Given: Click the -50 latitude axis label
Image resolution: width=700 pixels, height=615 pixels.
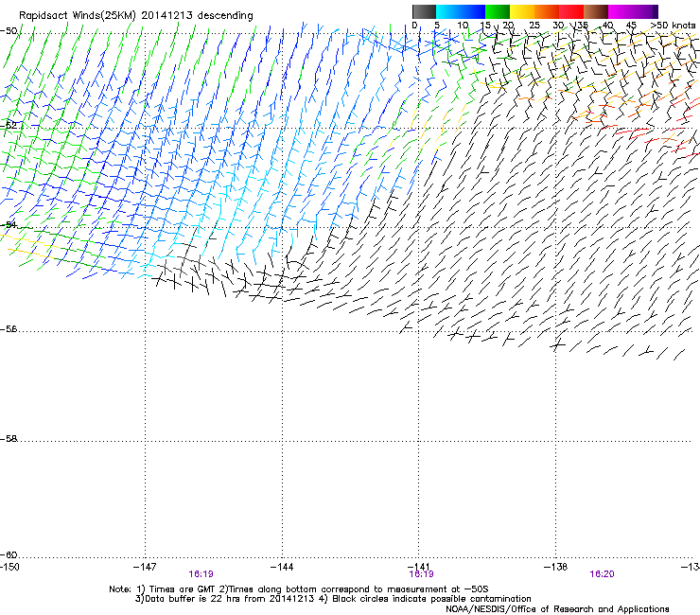Looking at the screenshot, I should tap(9, 31).
